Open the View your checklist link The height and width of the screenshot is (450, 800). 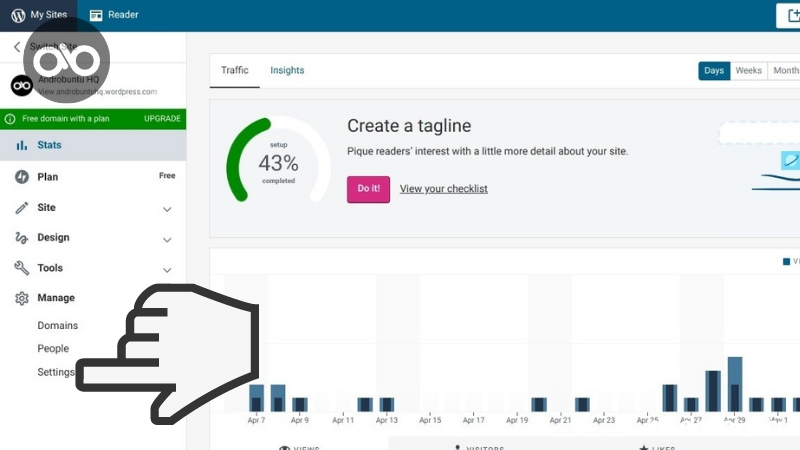(x=443, y=189)
